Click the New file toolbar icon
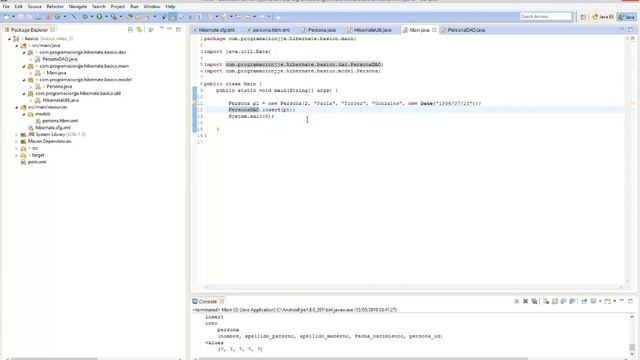 point(7,17)
